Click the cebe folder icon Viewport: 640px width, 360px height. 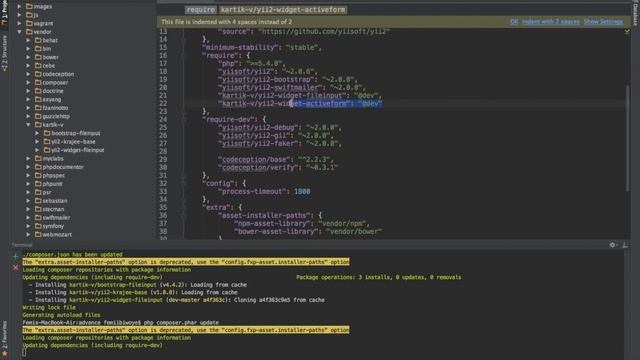(x=38, y=65)
